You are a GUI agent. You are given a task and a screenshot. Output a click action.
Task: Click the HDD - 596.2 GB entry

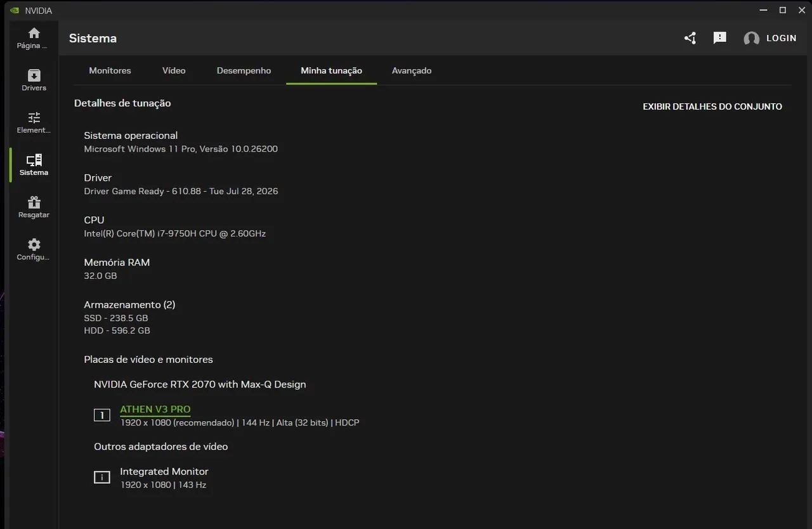[x=117, y=331]
